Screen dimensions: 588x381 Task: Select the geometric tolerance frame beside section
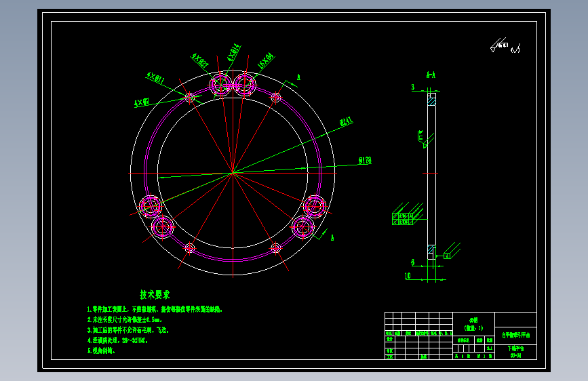(402, 219)
